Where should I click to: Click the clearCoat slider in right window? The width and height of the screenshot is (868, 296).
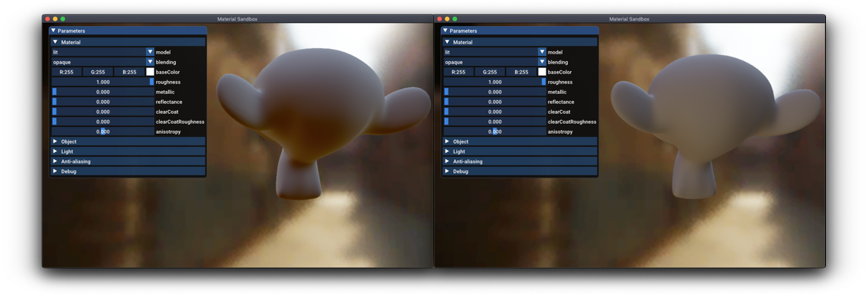(x=495, y=112)
